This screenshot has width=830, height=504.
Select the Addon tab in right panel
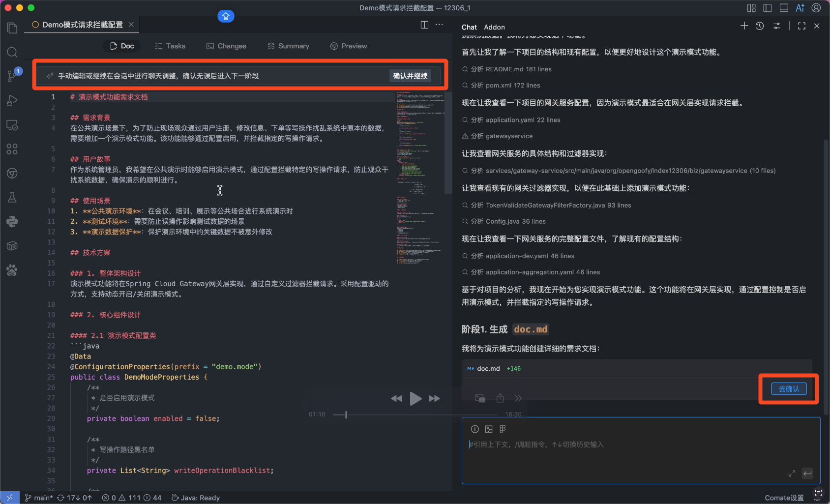[494, 27]
